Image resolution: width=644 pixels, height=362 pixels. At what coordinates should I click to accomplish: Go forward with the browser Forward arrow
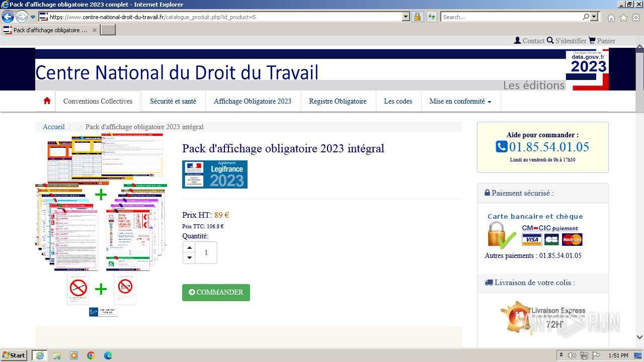tap(22, 17)
